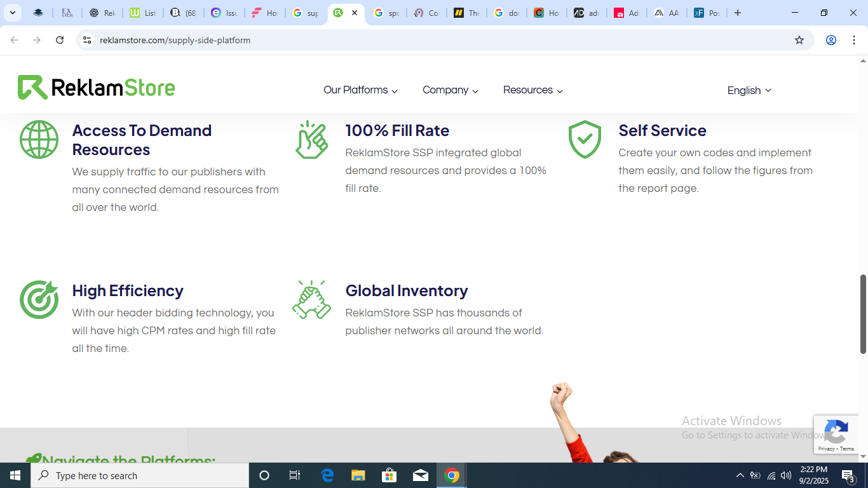Open the Mail app from the taskbar
Image resolution: width=868 pixels, height=488 pixels.
click(x=421, y=475)
